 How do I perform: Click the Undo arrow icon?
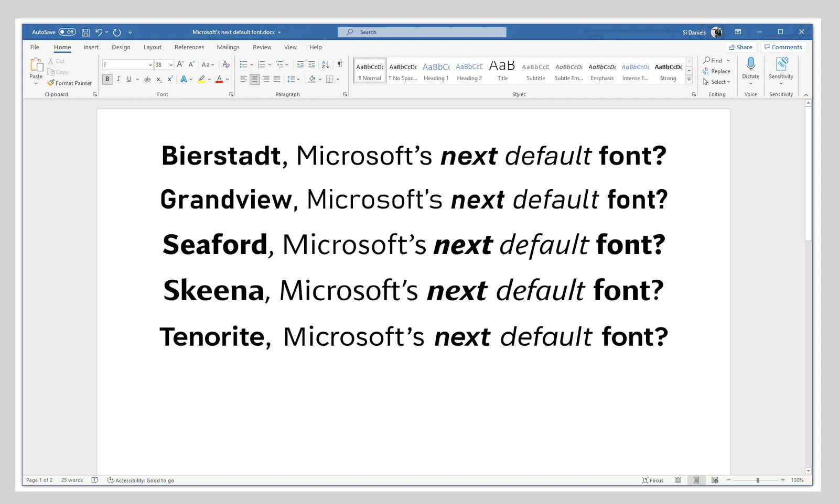coord(99,32)
